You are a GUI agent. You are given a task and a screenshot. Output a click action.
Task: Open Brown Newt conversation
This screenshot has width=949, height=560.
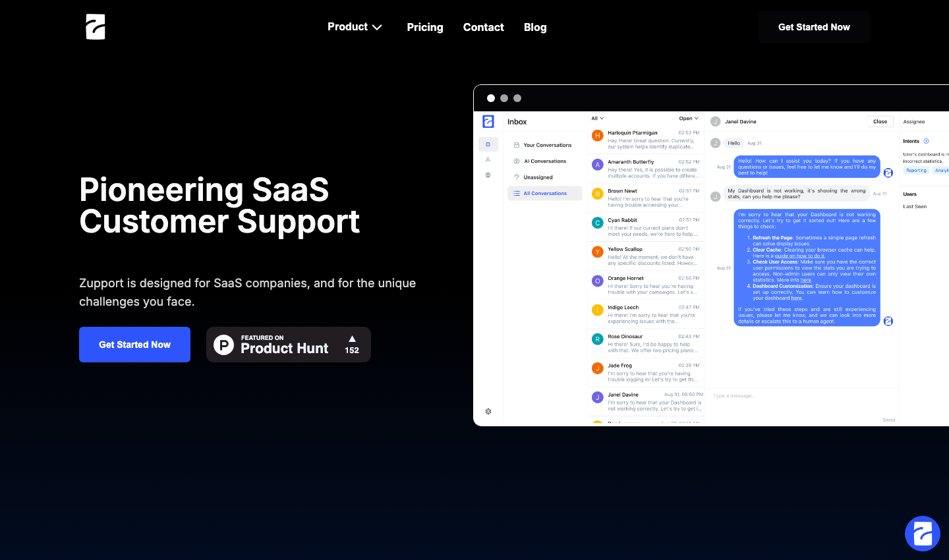[645, 198]
